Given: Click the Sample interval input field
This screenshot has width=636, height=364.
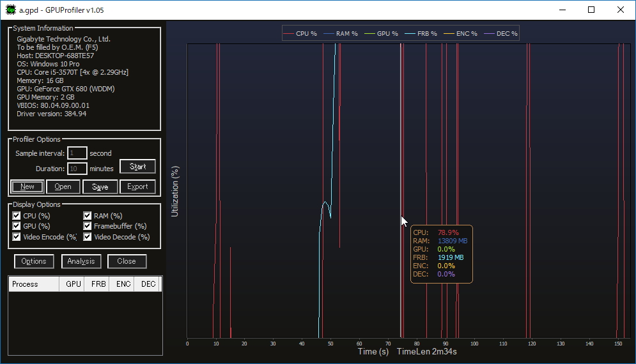Looking at the screenshot, I should point(77,153).
